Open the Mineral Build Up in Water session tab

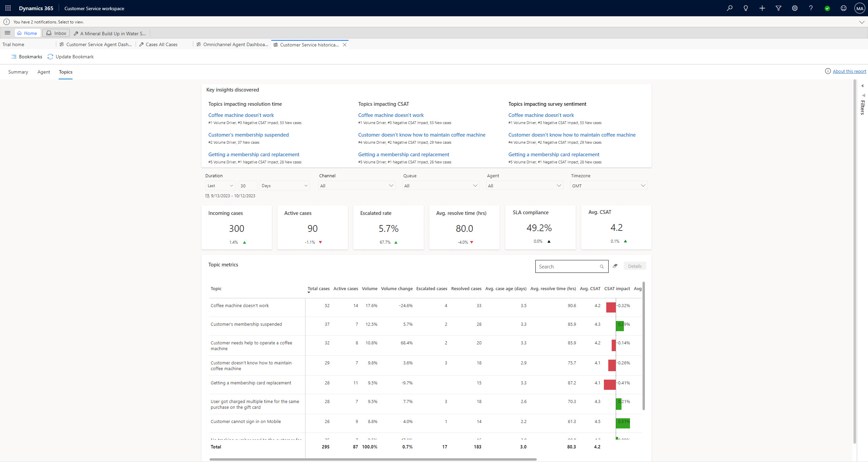click(110, 34)
